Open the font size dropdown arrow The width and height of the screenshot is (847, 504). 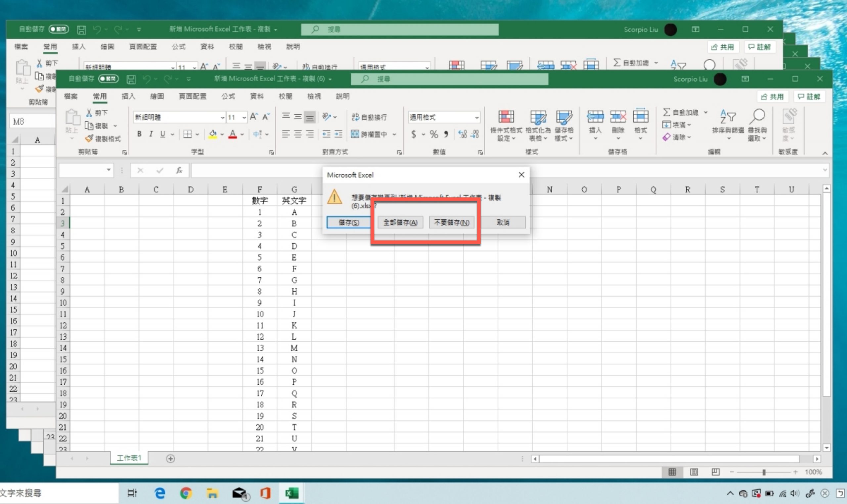[244, 118]
